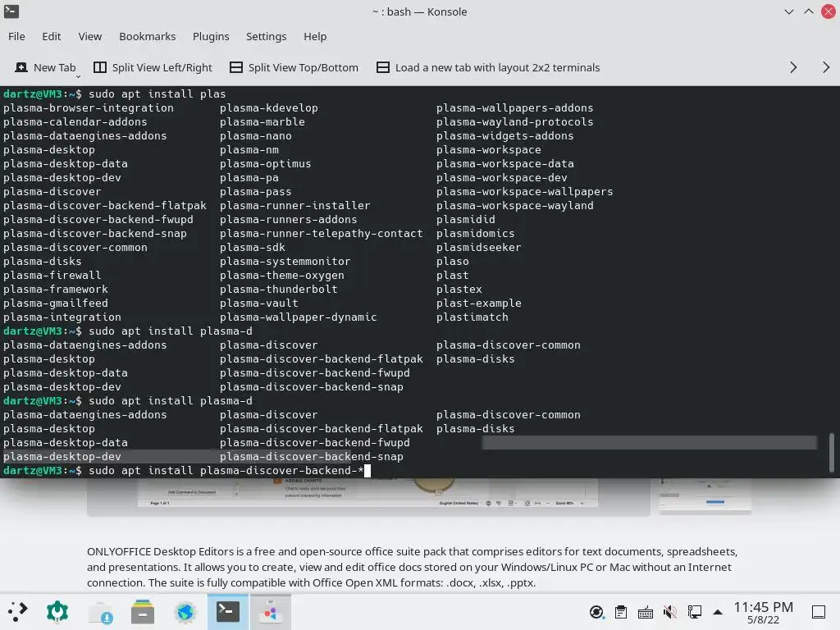The height and width of the screenshot is (630, 840).
Task: Click plasmidseeker in terminal output
Action: pos(478,248)
